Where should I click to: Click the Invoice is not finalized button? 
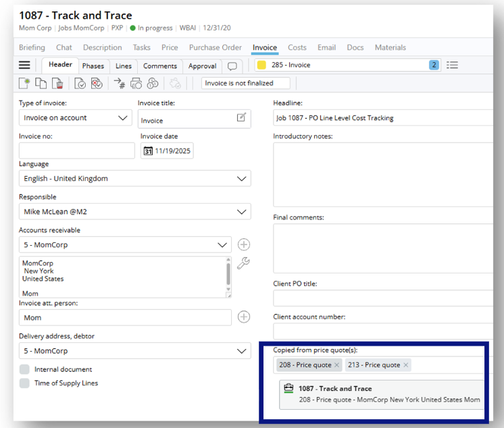(245, 83)
